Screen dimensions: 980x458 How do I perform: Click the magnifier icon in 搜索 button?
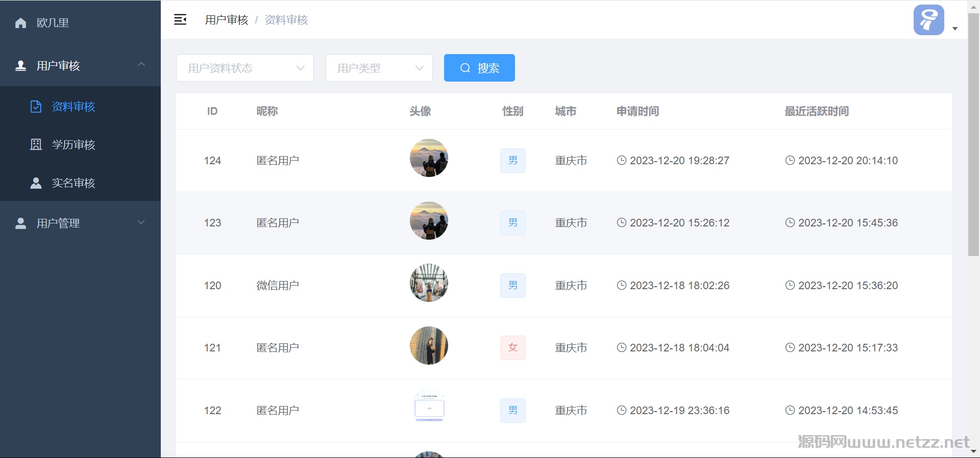pos(465,68)
